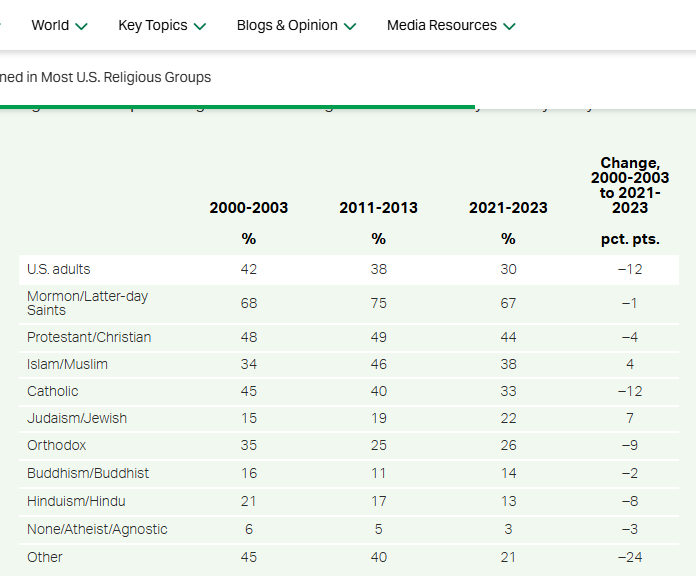Viewport: 696px width, 576px height.
Task: Click Mormon 2021-2023 value 67
Action: pyautogui.click(x=508, y=304)
